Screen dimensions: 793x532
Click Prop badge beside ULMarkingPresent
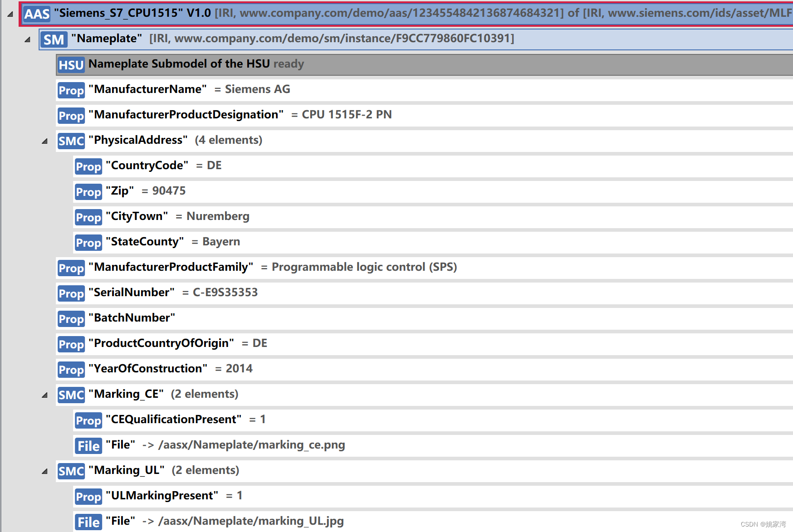[x=88, y=497]
